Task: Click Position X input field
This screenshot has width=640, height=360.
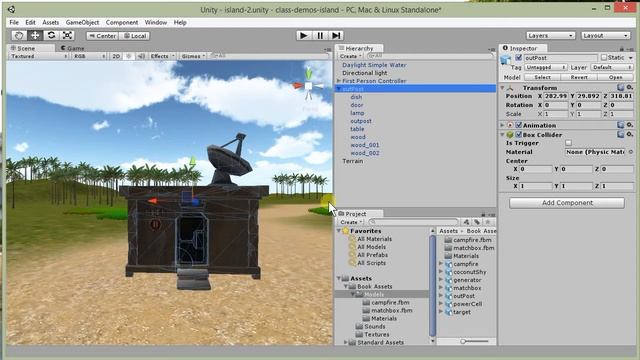Action: 556,96
